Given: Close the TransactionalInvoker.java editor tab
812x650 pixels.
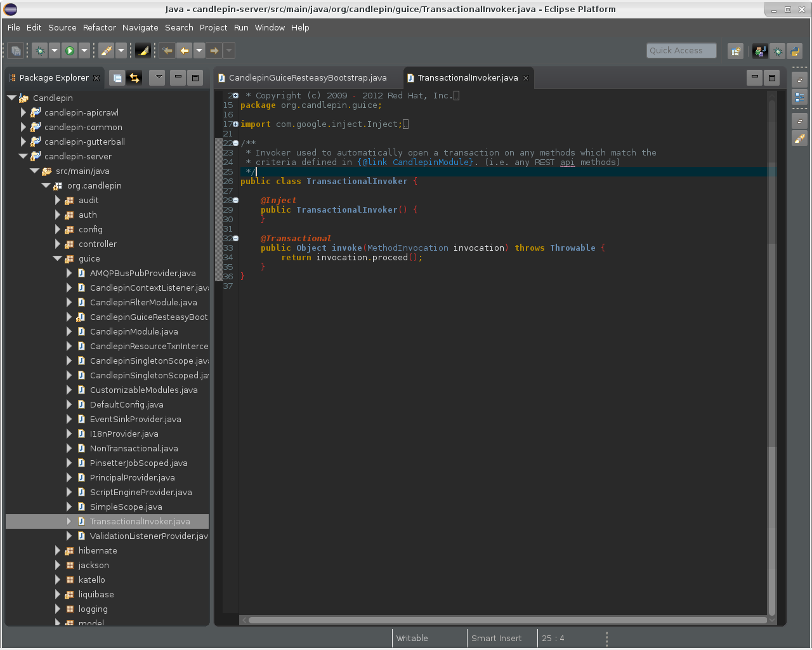Looking at the screenshot, I should point(526,78).
